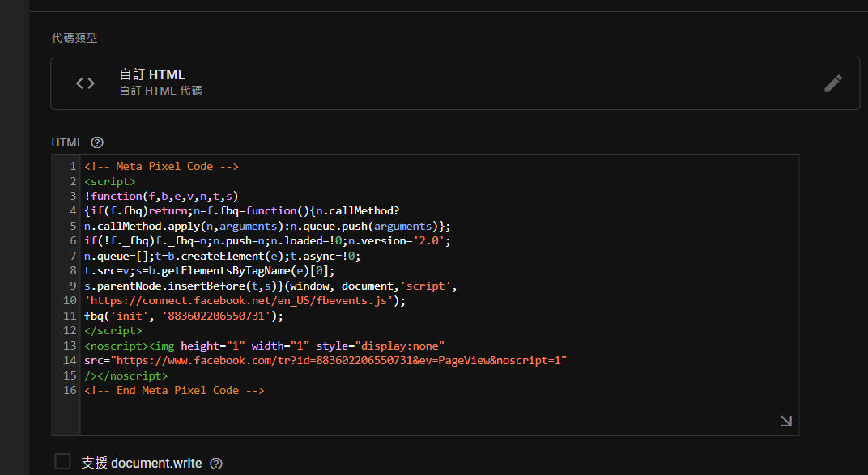Screen dimensions: 868x475
Task: Select the 自訂 HTML tag type card
Action: click(455, 83)
